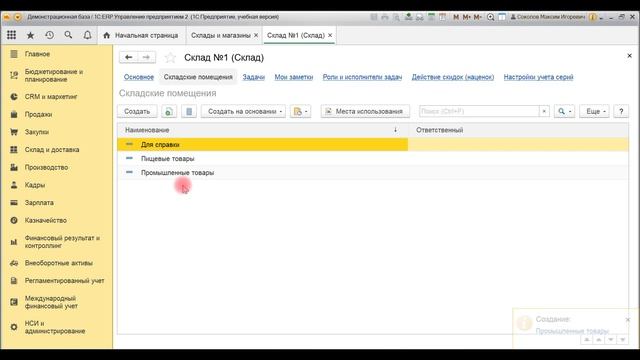This screenshot has height=360, width=640.
Task: Open Казначейство section
Action: (45, 220)
